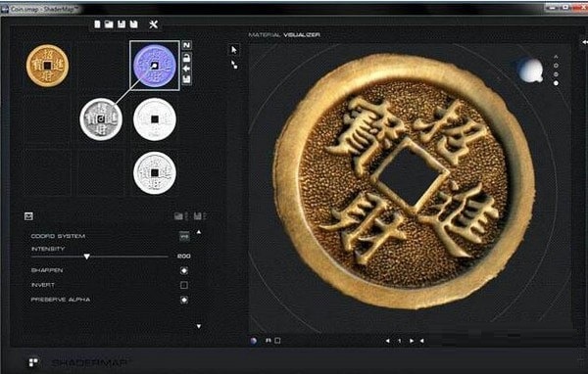Click the N icon beside the normal map
Image resolution: width=588 pixels, height=374 pixels.
[187, 45]
